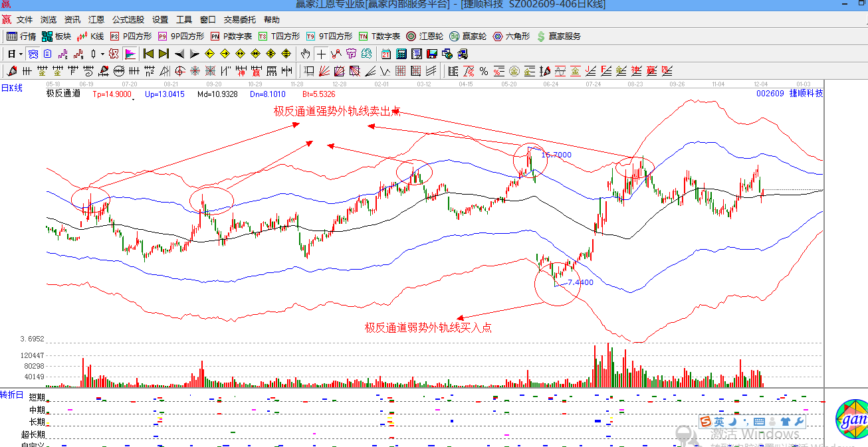Select the crosshair cursor tool
Viewport: 868px width, 447px height.
321,54
